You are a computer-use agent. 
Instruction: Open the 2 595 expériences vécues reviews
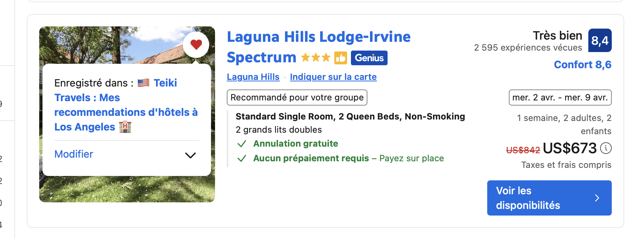[x=528, y=48]
